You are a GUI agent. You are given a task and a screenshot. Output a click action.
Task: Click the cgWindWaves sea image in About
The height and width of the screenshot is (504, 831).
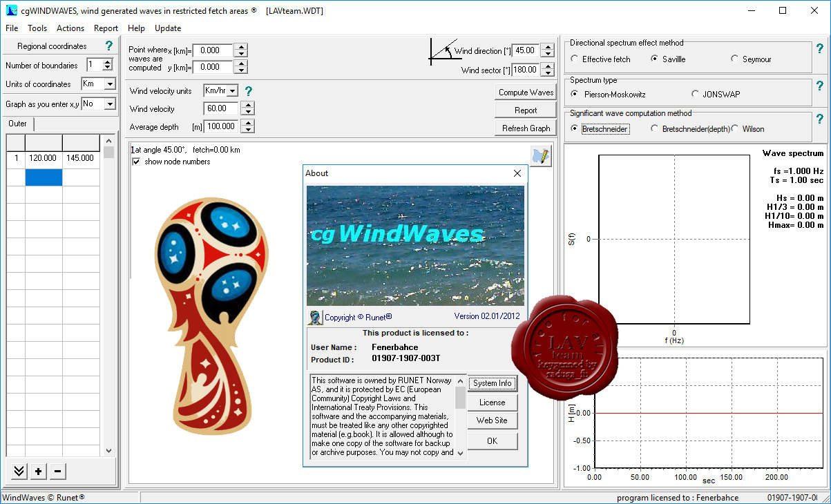point(415,245)
